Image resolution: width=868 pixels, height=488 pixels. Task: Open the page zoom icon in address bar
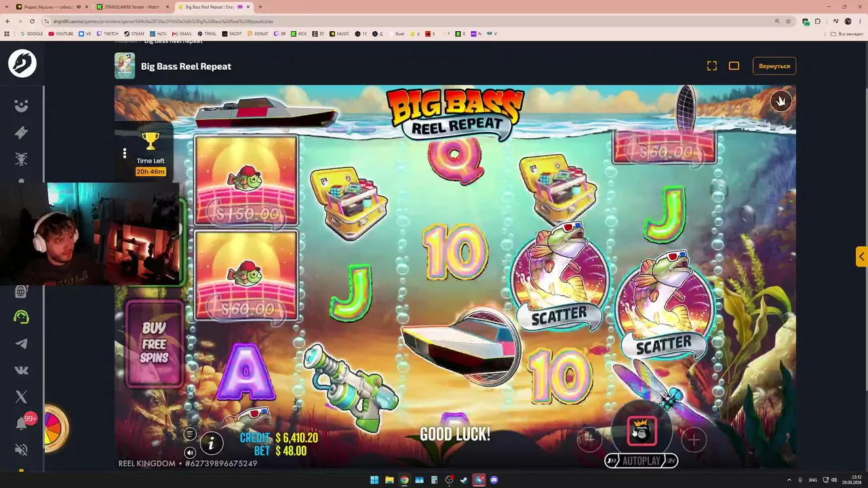coord(777,21)
